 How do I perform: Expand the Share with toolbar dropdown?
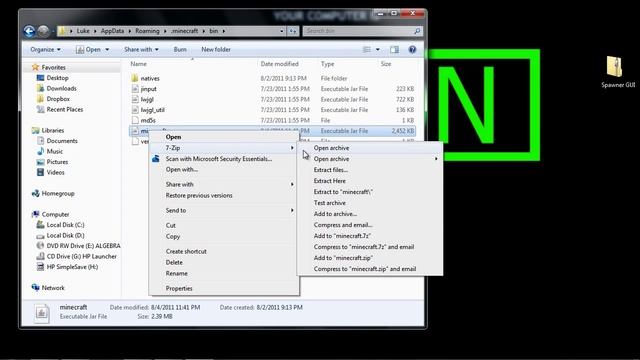coord(141,49)
